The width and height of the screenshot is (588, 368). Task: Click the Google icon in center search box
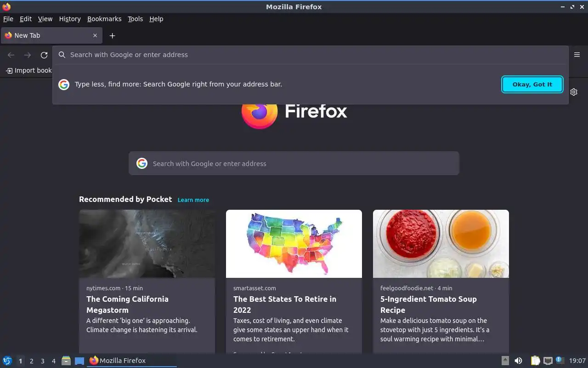coord(142,163)
